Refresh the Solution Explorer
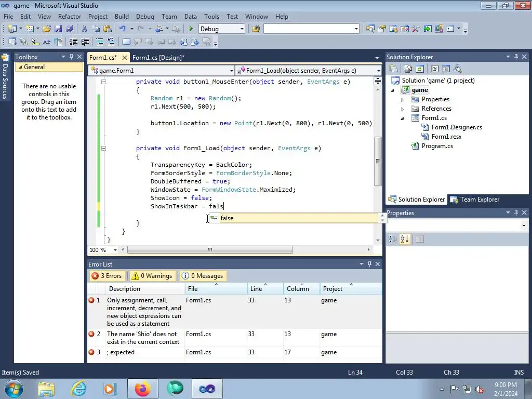This screenshot has width=532, height=399. click(420, 69)
